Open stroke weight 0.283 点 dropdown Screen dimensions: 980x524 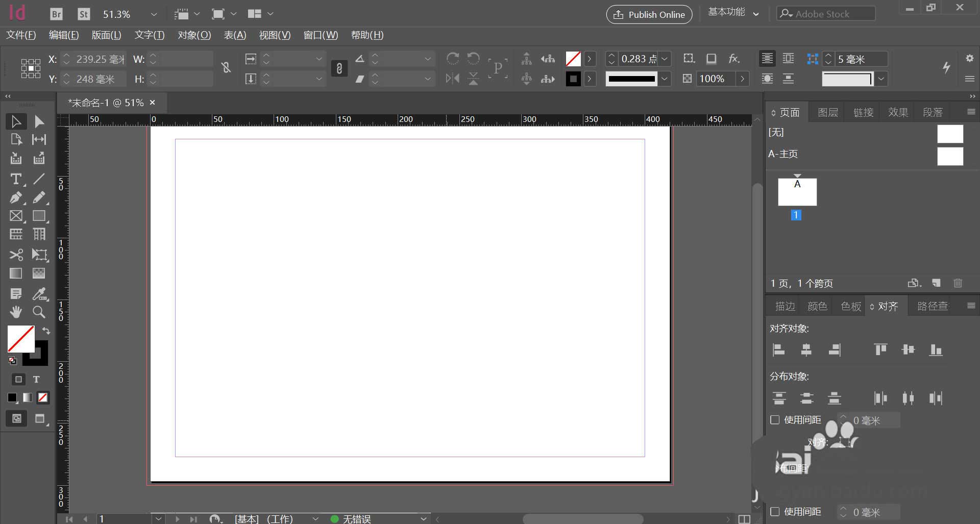pos(665,59)
